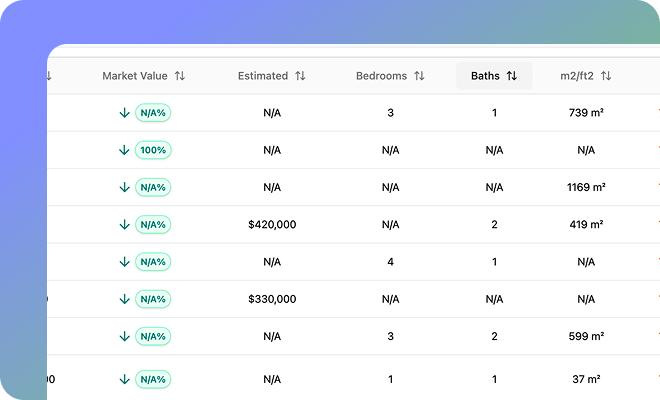Click down arrow beside the 100% badge
Image resolution: width=660 pixels, height=400 pixels.
point(125,150)
